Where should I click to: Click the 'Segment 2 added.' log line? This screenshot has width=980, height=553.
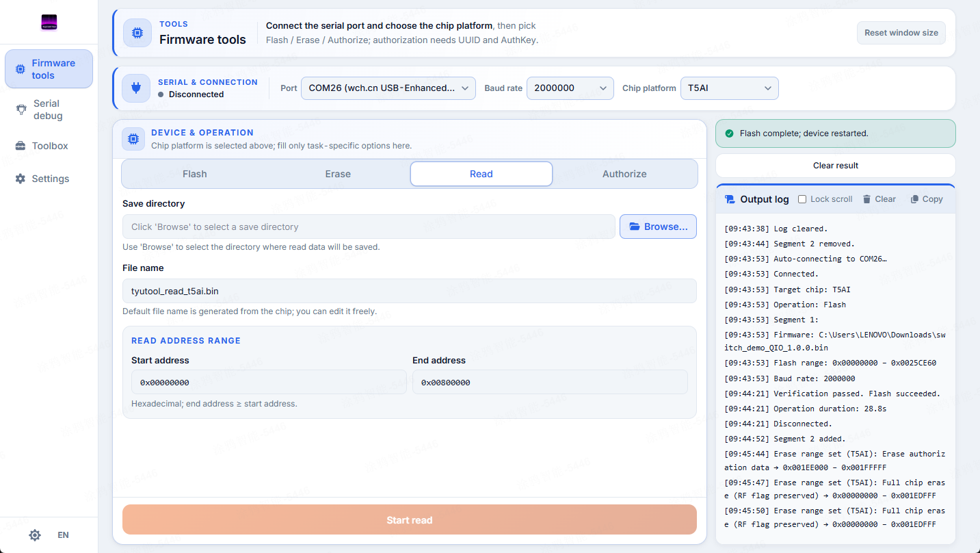[x=785, y=439]
